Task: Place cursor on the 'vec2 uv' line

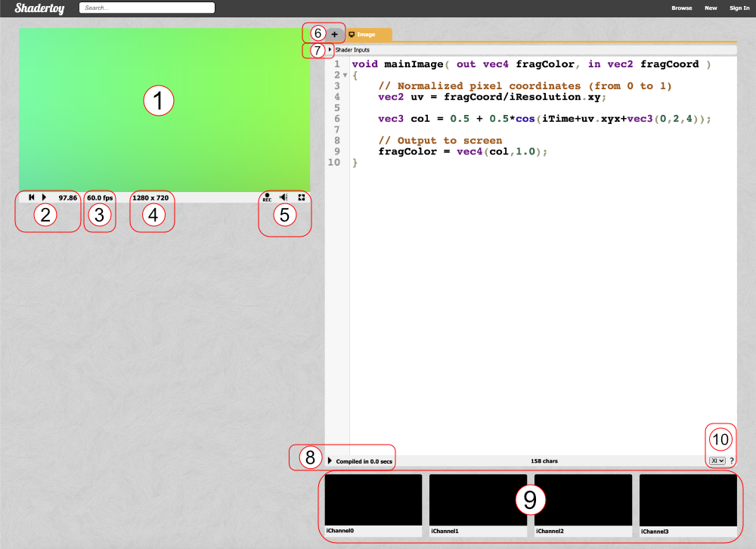Action: pos(492,97)
